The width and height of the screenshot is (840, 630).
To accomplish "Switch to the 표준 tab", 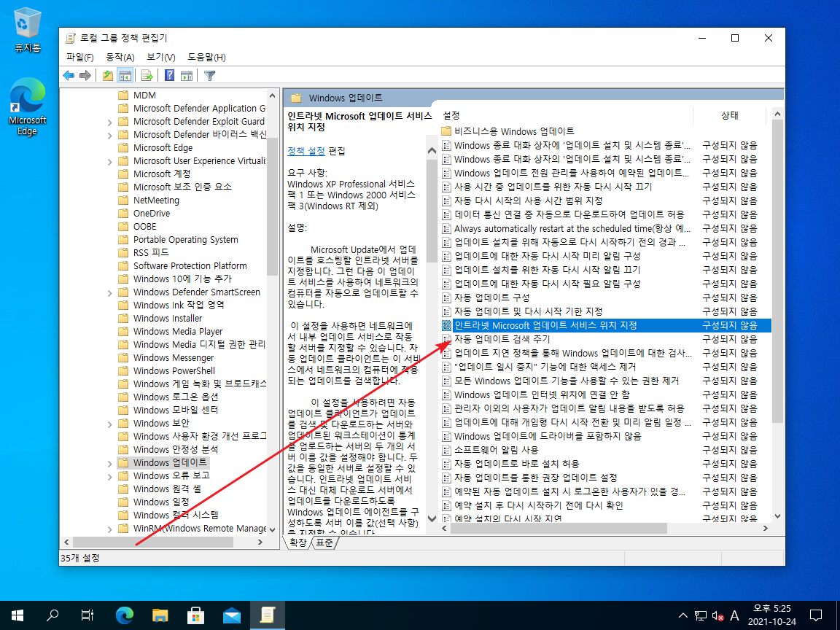I will 324,542.
